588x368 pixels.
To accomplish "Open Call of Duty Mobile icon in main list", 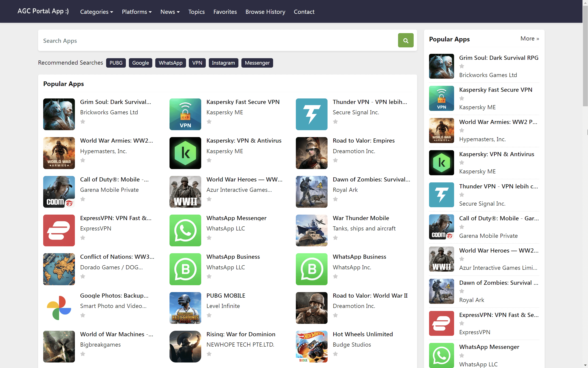I will (x=59, y=192).
